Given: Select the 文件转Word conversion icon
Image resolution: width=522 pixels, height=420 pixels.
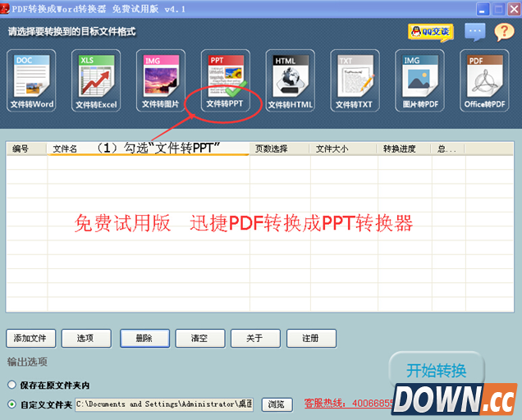Looking at the screenshot, I should coord(31,80).
